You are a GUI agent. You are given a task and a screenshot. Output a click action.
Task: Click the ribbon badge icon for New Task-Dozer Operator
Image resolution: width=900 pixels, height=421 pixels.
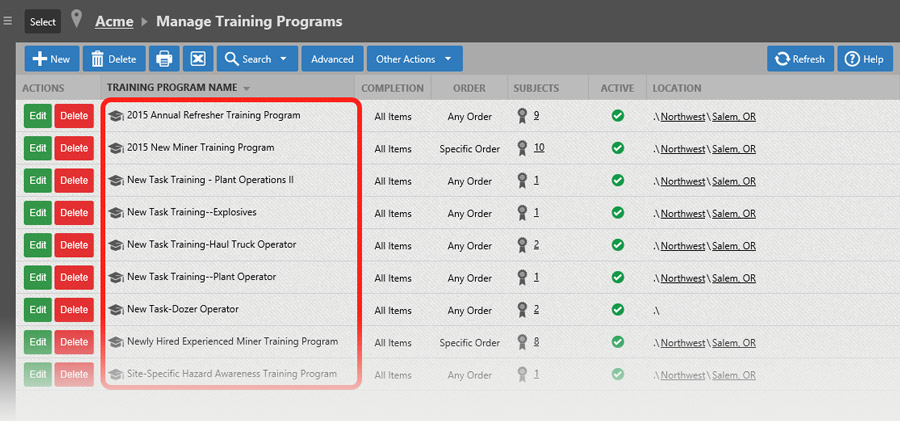point(522,310)
